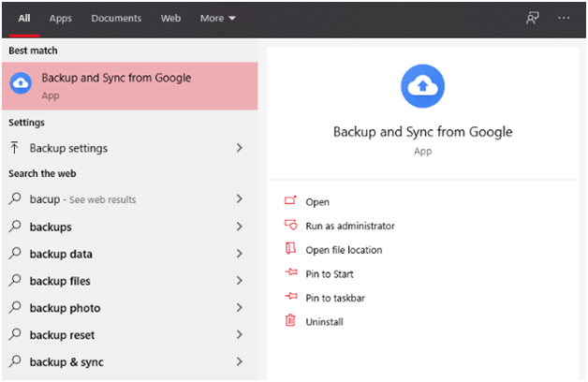
Task: Click the Pin to taskbar pin icon
Action: click(x=290, y=296)
